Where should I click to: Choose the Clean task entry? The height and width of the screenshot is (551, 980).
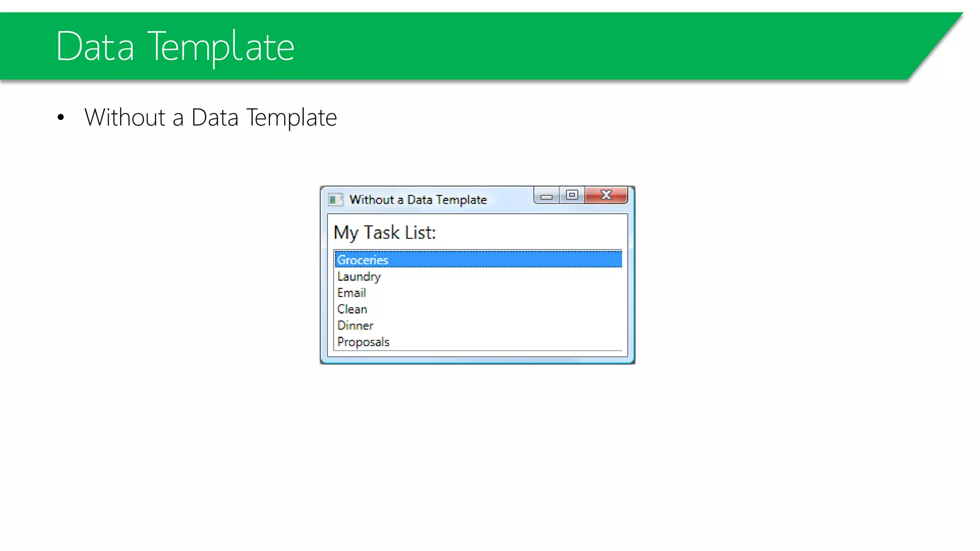click(x=478, y=309)
